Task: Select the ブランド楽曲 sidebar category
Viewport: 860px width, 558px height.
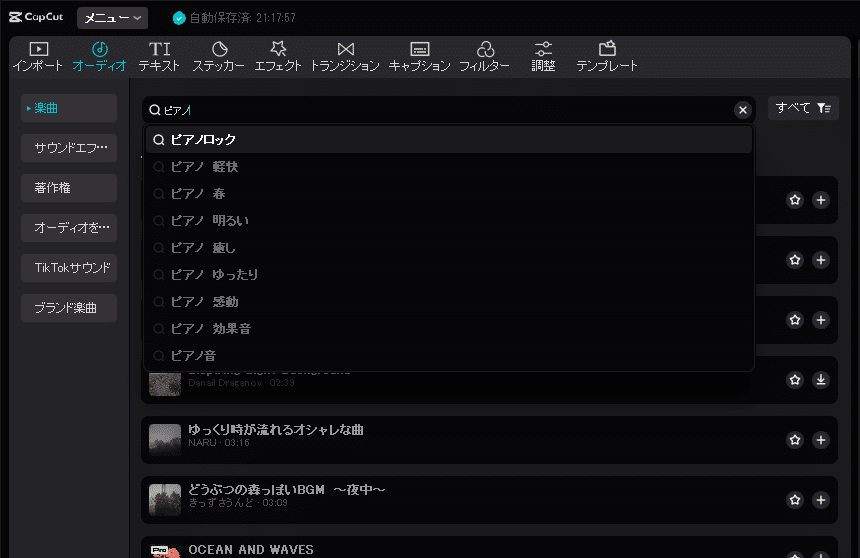Action: [69, 308]
